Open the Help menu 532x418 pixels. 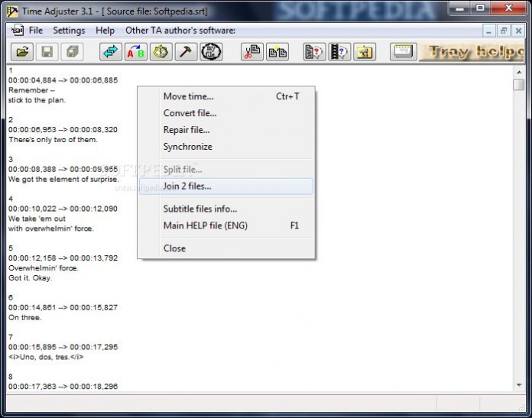105,31
